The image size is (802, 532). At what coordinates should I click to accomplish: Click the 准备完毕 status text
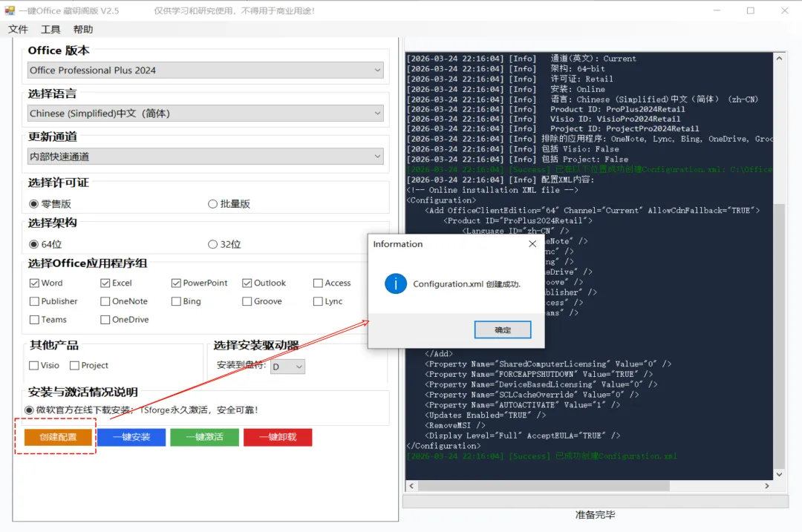coord(595,515)
